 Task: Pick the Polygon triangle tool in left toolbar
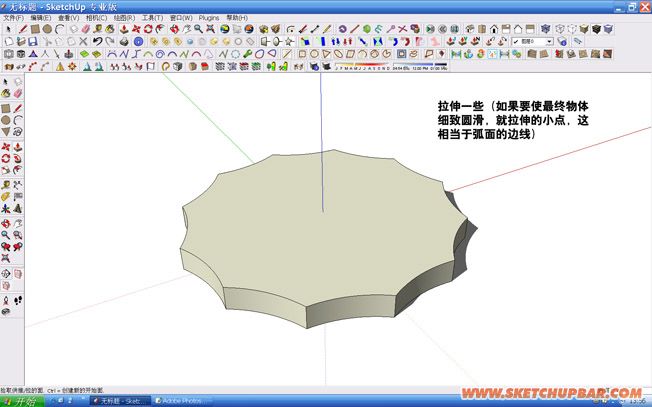pyautogui.click(x=6, y=132)
